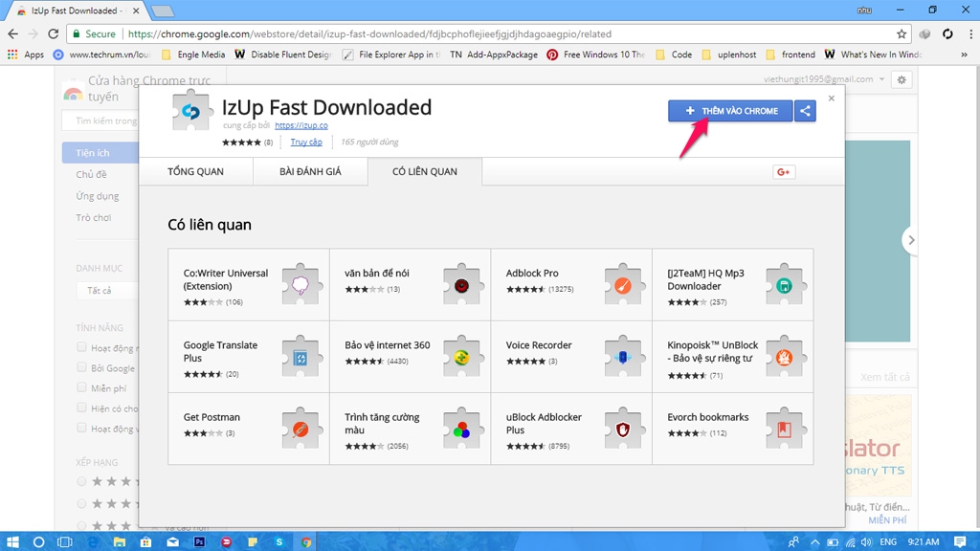Open the share button next to Thêm vào Chrome
The width and height of the screenshot is (980, 551).
coord(805,111)
